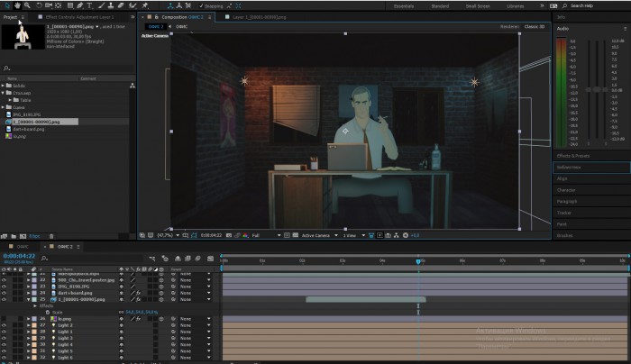The image size is (631, 364).
Task: Expand Effects group under layer 25
Action: coord(35,305)
